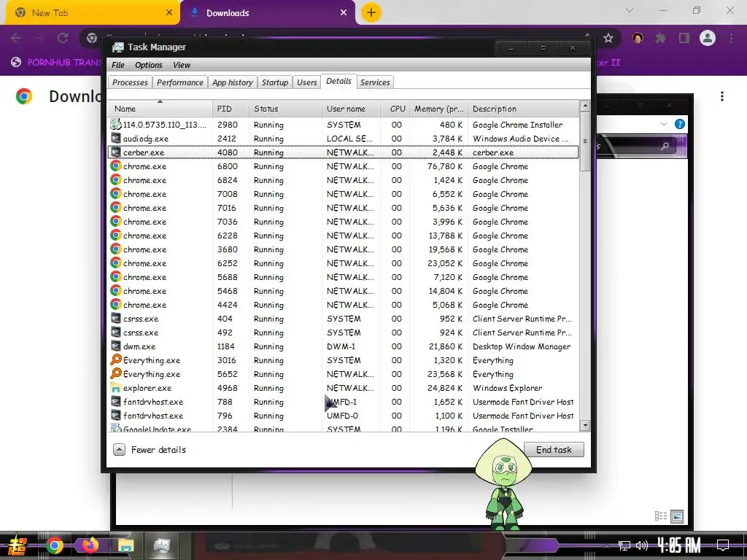Image resolution: width=747 pixels, height=560 pixels.
Task: Sort by the Memory column header
Action: pyautogui.click(x=438, y=109)
